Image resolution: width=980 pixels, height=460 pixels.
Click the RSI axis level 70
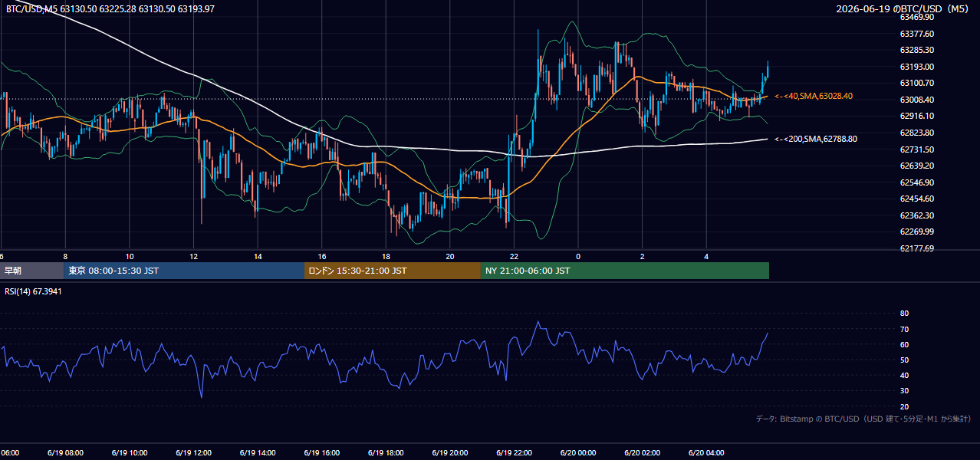tap(904, 329)
